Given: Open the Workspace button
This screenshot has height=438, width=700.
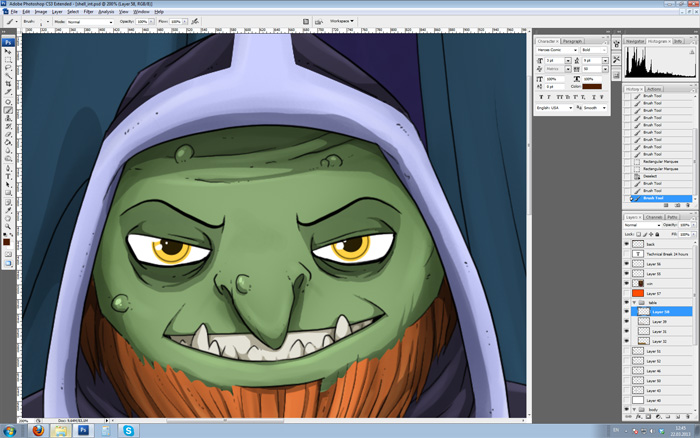Looking at the screenshot, I should [x=342, y=21].
